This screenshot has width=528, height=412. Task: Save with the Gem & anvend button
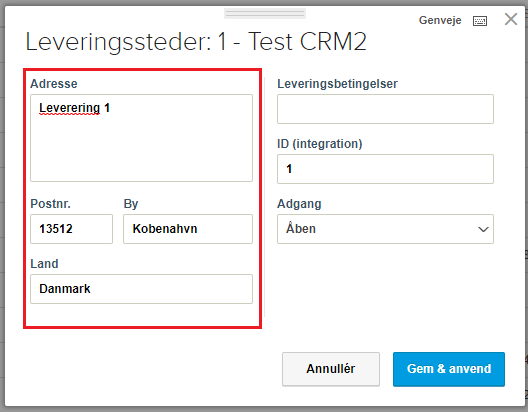point(449,369)
